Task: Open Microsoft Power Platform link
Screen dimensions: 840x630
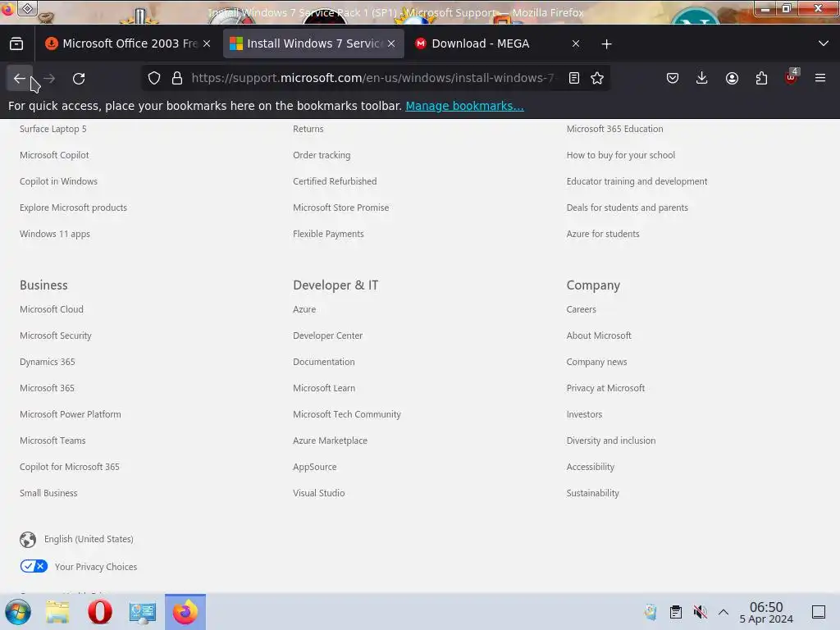Action: tap(71, 414)
